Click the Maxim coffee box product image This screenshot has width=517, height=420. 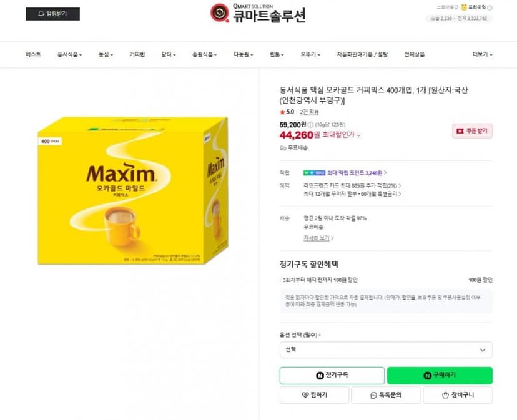[133, 190]
